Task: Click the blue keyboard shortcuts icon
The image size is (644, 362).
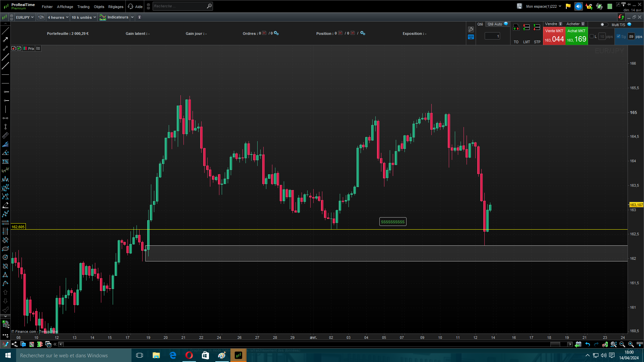Action: [x=471, y=37]
